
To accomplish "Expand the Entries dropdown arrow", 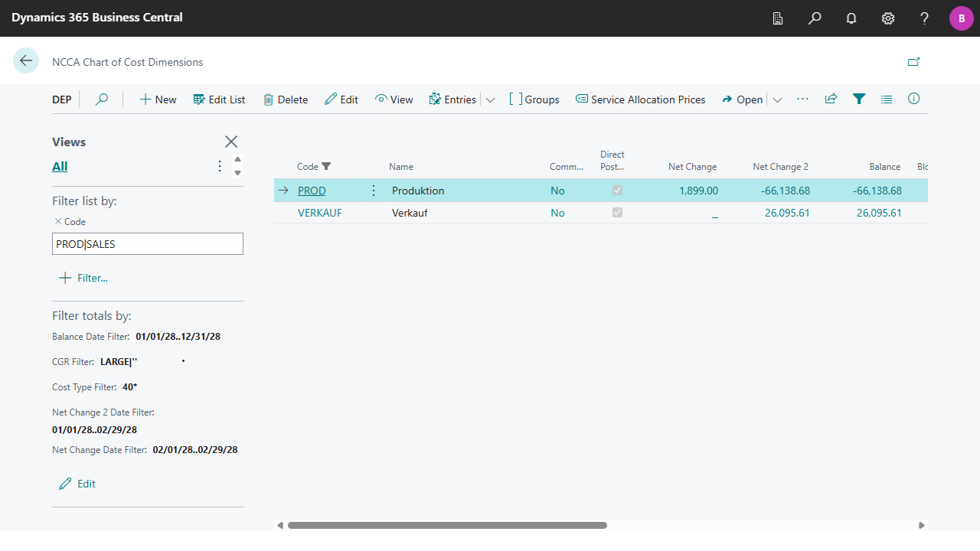I will tap(491, 99).
